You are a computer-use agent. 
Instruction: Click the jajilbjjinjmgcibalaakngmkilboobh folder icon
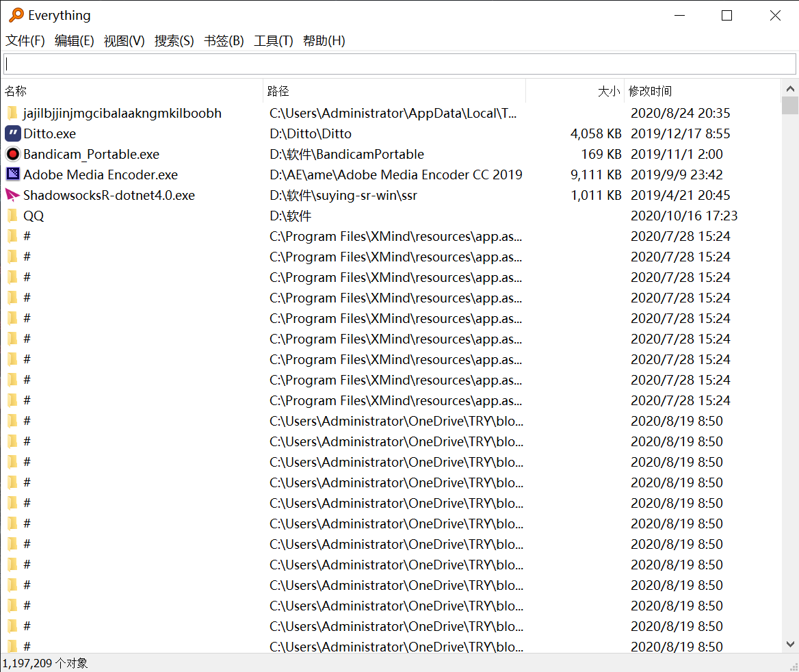(x=13, y=113)
